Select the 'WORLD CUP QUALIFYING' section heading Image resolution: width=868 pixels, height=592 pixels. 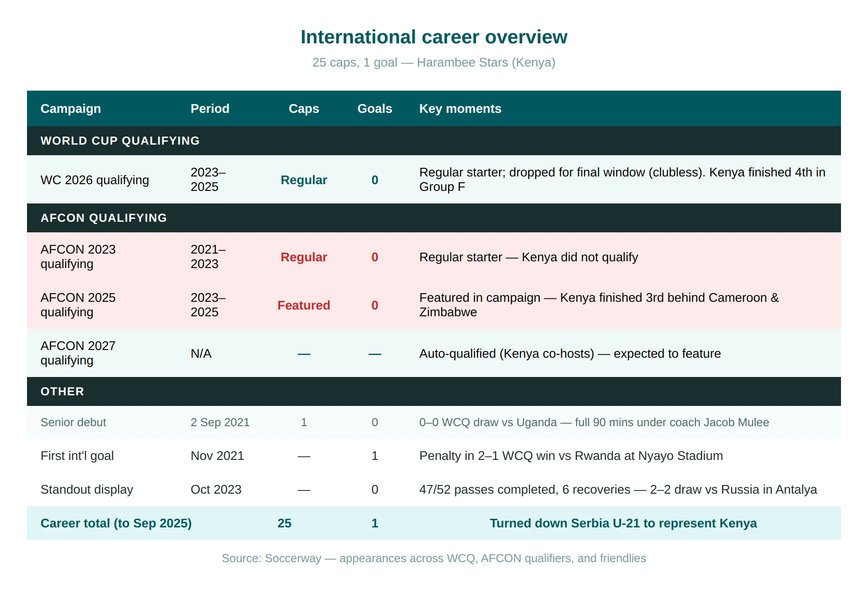pos(120,141)
